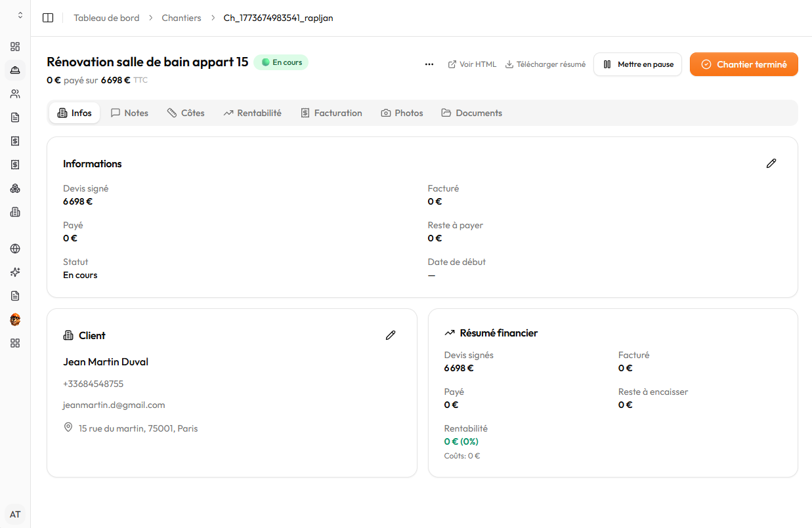Toggle the panel layout icon near the breadcrumb

pos(47,18)
